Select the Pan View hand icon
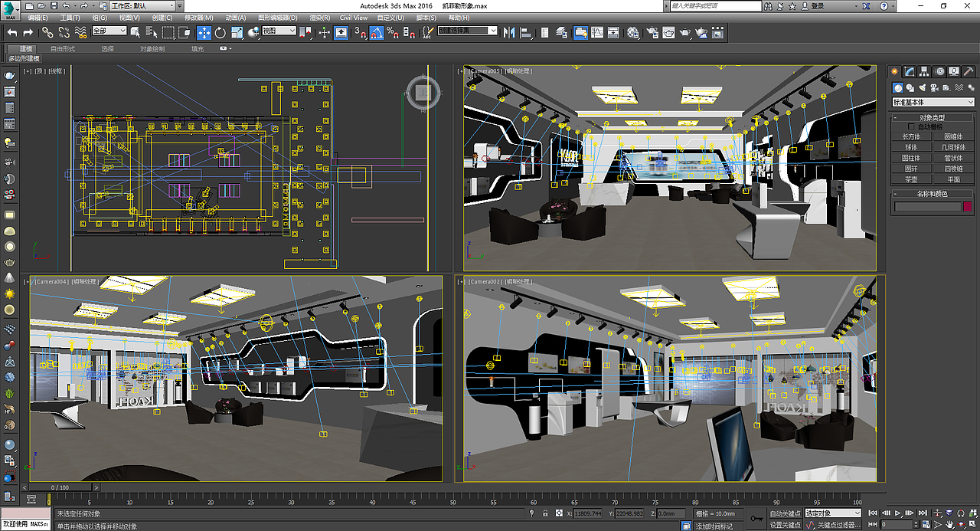The image size is (980, 531). 949,525
